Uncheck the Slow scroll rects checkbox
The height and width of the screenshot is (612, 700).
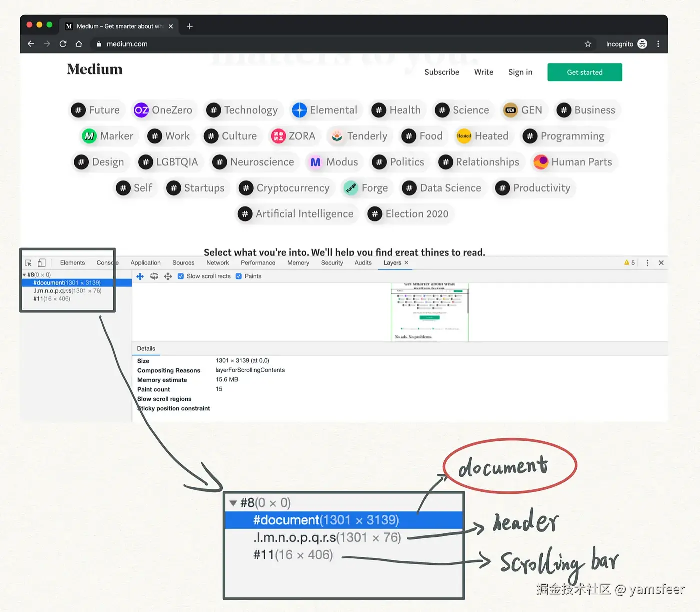[x=181, y=276]
